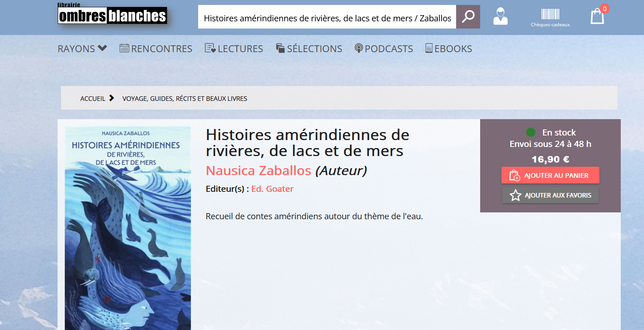The height and width of the screenshot is (330, 644).
Task: Click the chevron after Accueil breadcrumb
Action: point(112,98)
